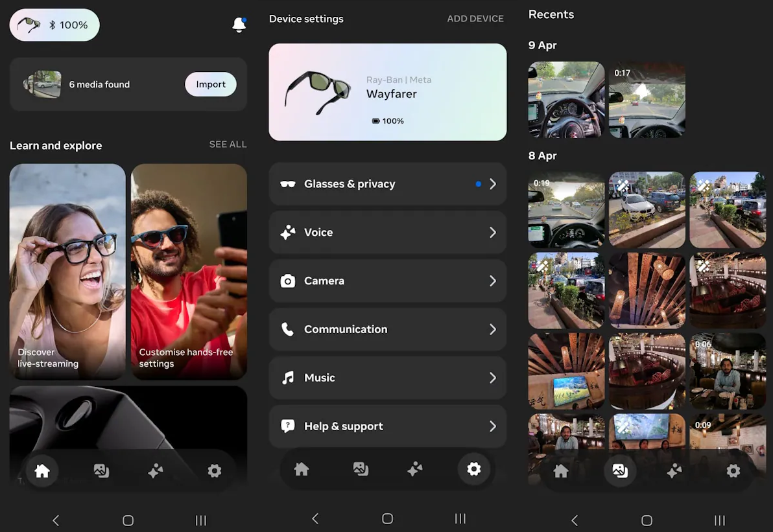
Task: Play the 0:17 video from 9 Apr
Action: (647, 100)
